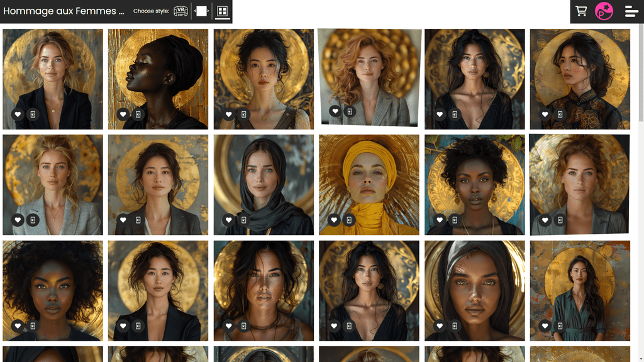Phone view icon on black-updo woman portrait
The image size is (644, 362).
click(x=244, y=114)
